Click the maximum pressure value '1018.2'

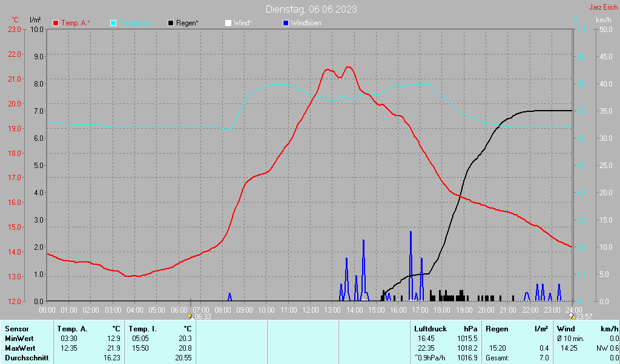[x=467, y=349]
